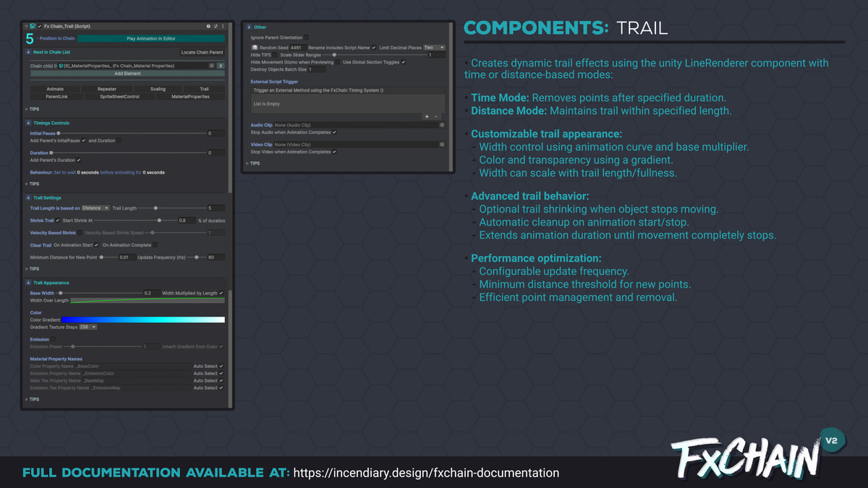Enable the 'and Duration' checkbox
The width and height of the screenshot is (868, 488).
pyautogui.click(x=120, y=140)
